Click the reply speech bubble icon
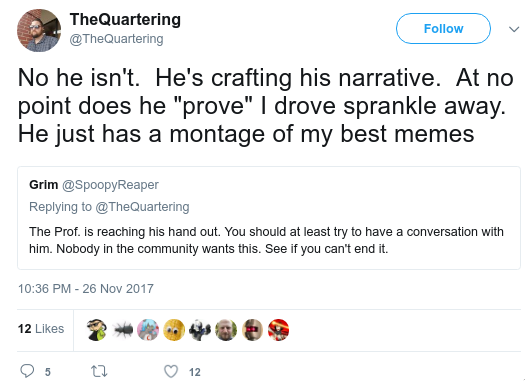Viewport: 525px width, 381px height. (x=27, y=371)
